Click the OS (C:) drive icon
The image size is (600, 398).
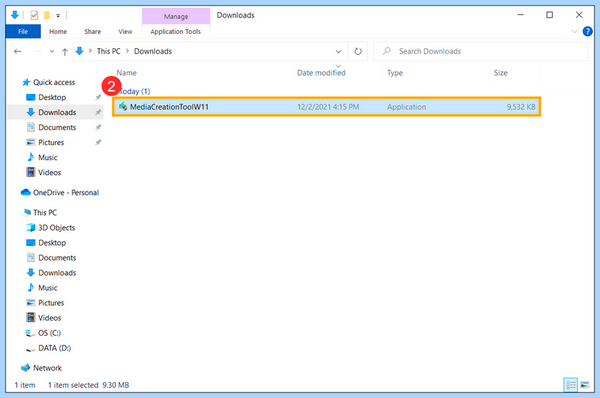coord(31,333)
